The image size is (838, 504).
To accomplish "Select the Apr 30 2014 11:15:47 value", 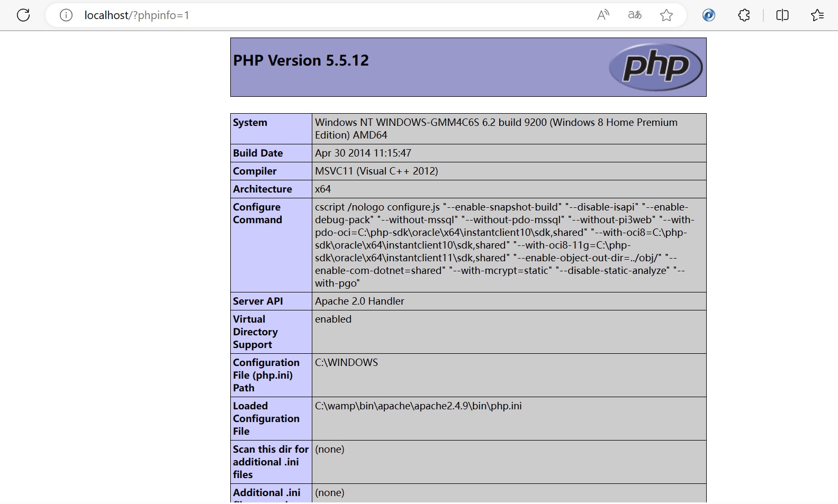I will pos(363,153).
